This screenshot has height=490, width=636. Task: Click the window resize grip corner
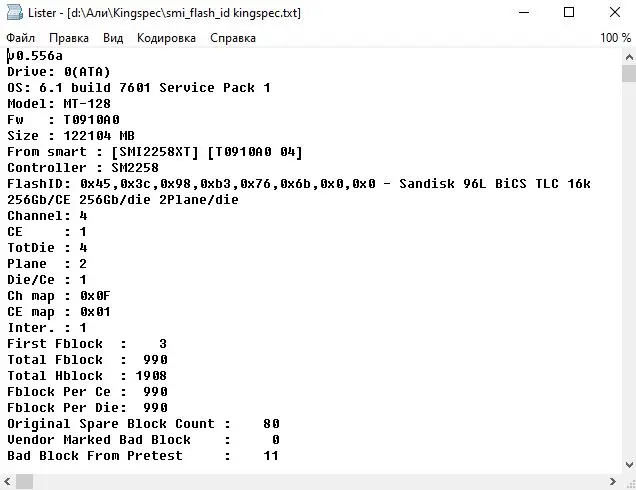[x=629, y=482]
